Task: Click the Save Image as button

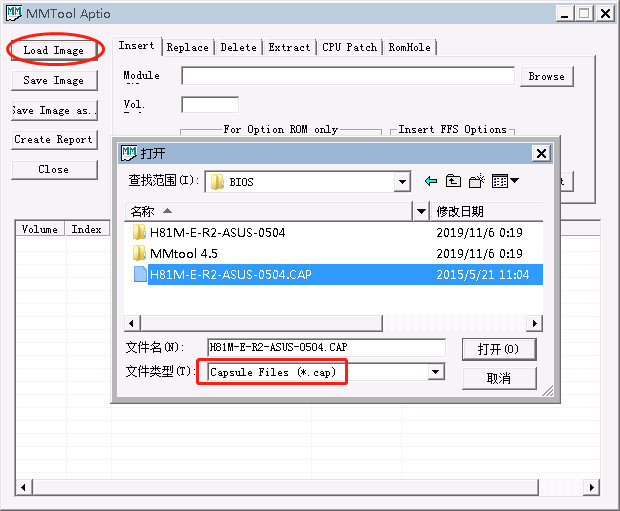Action: pyautogui.click(x=54, y=110)
